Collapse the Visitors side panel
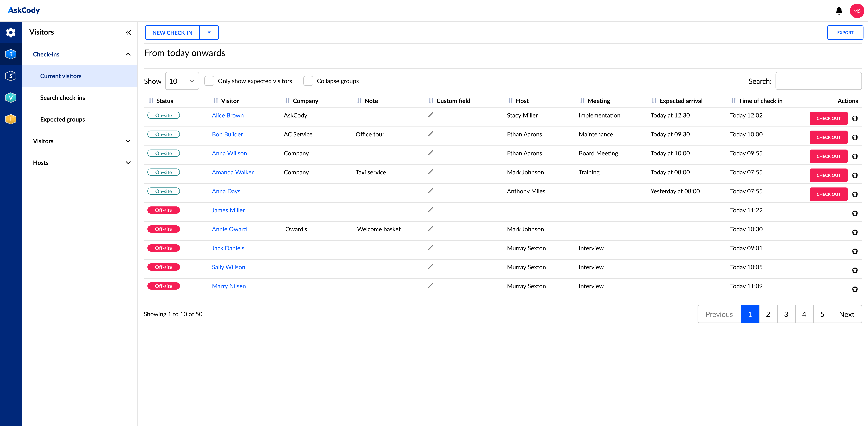 pyautogui.click(x=128, y=33)
